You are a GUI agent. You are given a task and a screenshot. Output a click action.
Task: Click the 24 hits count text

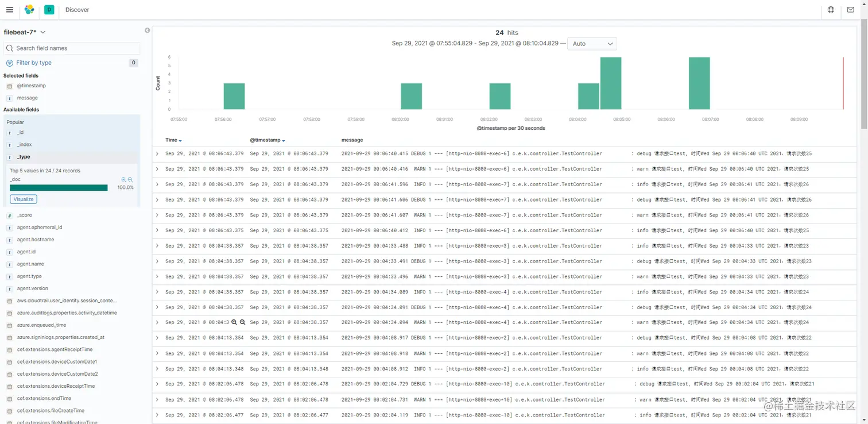506,33
